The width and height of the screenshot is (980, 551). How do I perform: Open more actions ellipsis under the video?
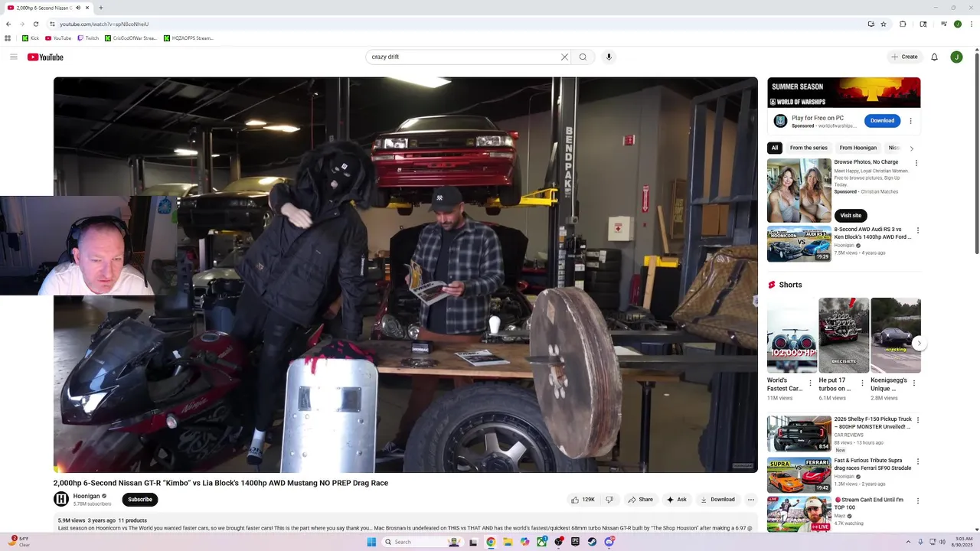pos(751,500)
